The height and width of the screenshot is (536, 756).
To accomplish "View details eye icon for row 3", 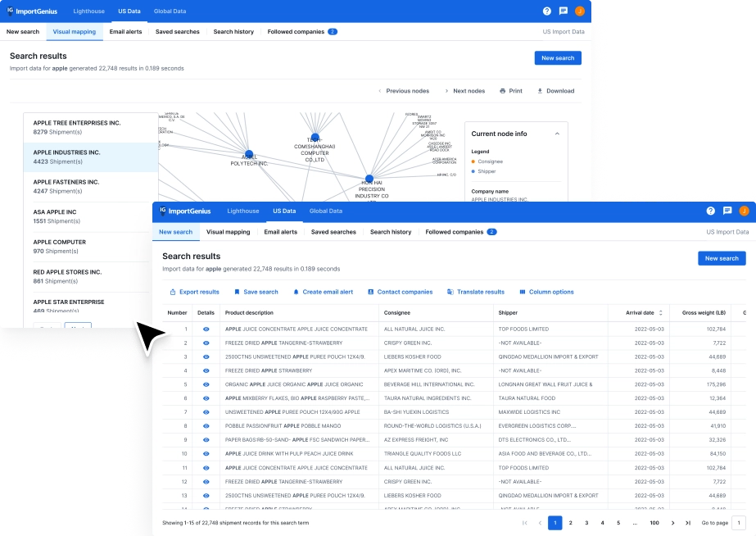I will (206, 357).
